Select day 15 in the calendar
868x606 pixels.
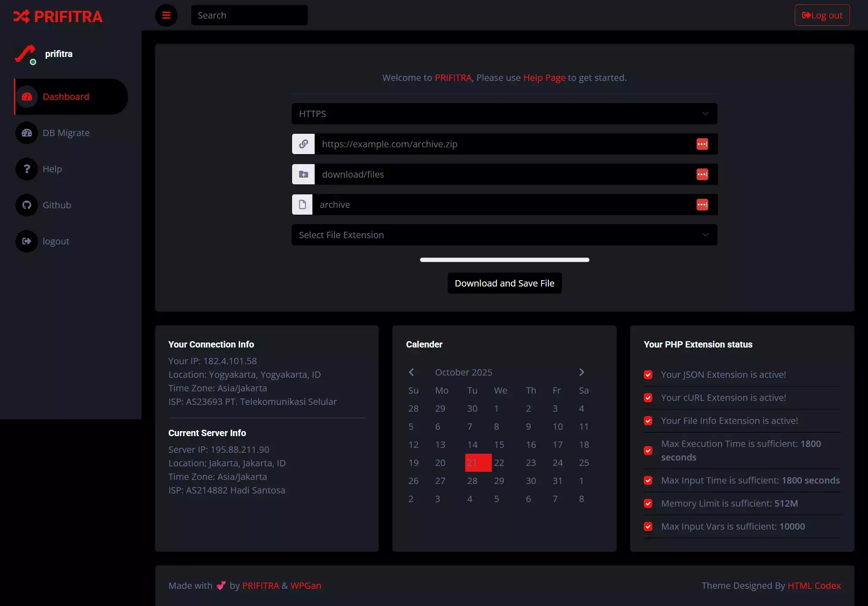pyautogui.click(x=499, y=445)
